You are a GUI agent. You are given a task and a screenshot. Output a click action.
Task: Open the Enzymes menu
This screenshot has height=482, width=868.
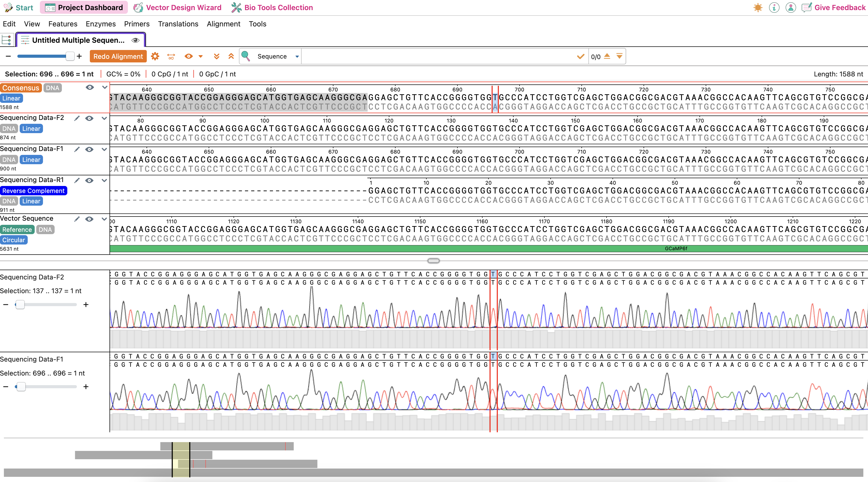click(x=100, y=24)
